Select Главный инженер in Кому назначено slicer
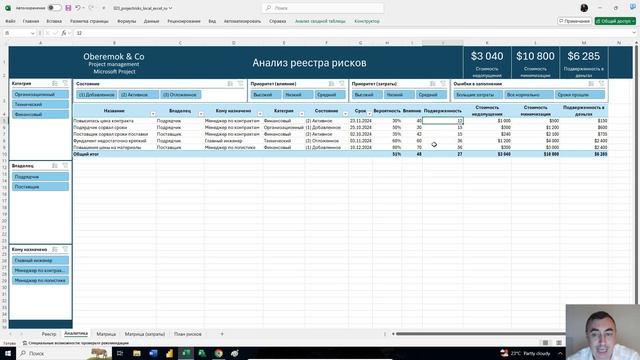 click(40, 260)
